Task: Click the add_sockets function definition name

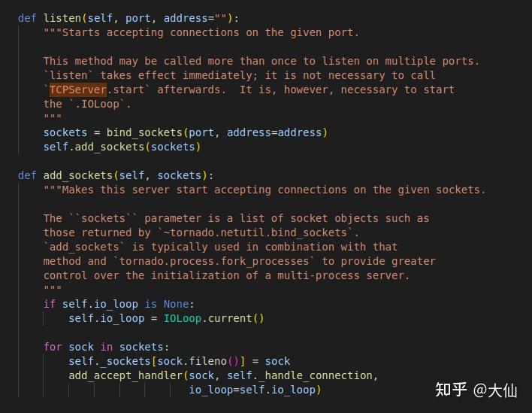Action: [x=78, y=175]
